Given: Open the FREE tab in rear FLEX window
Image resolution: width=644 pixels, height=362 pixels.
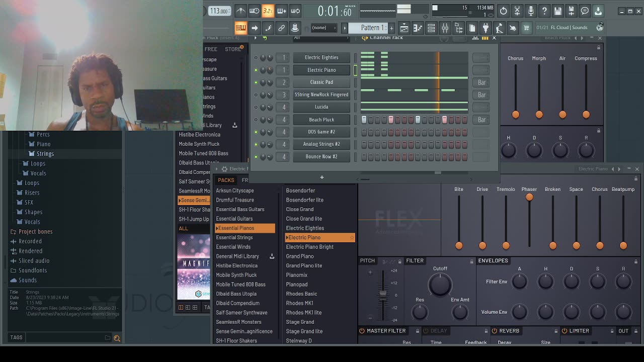Looking at the screenshot, I should click(211, 49).
